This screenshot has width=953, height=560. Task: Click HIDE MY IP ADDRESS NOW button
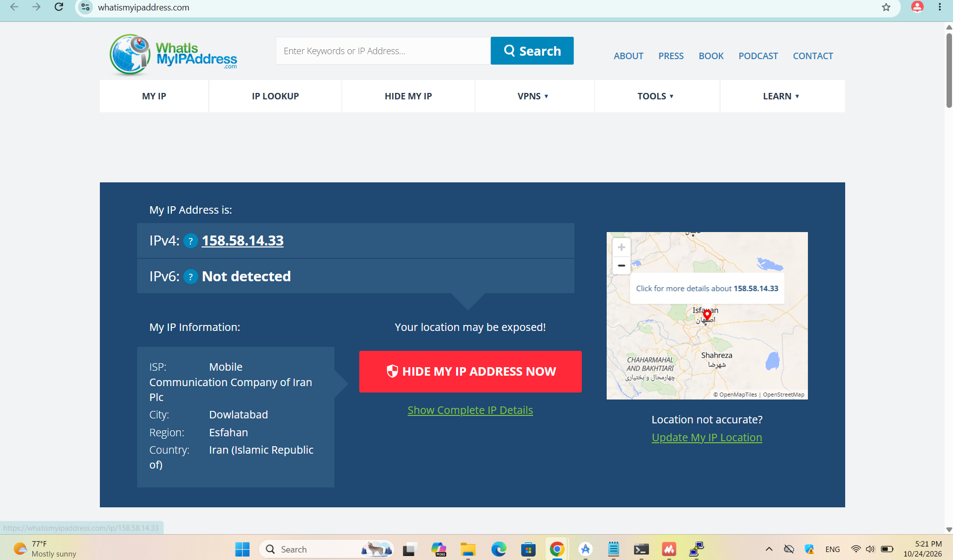point(471,372)
